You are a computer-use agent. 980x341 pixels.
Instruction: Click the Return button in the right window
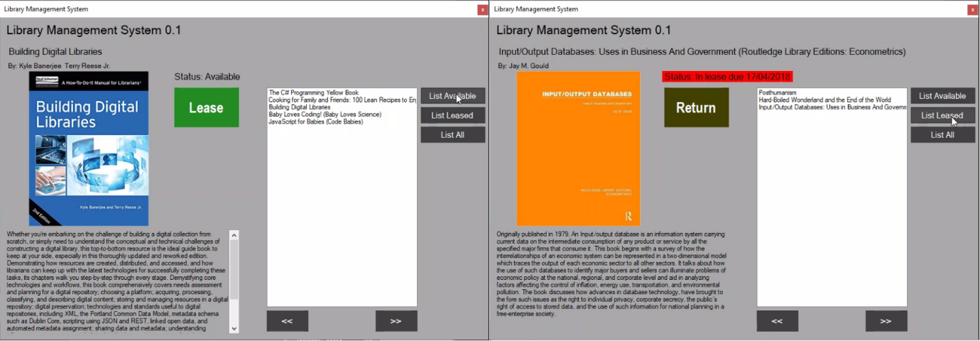[696, 107]
